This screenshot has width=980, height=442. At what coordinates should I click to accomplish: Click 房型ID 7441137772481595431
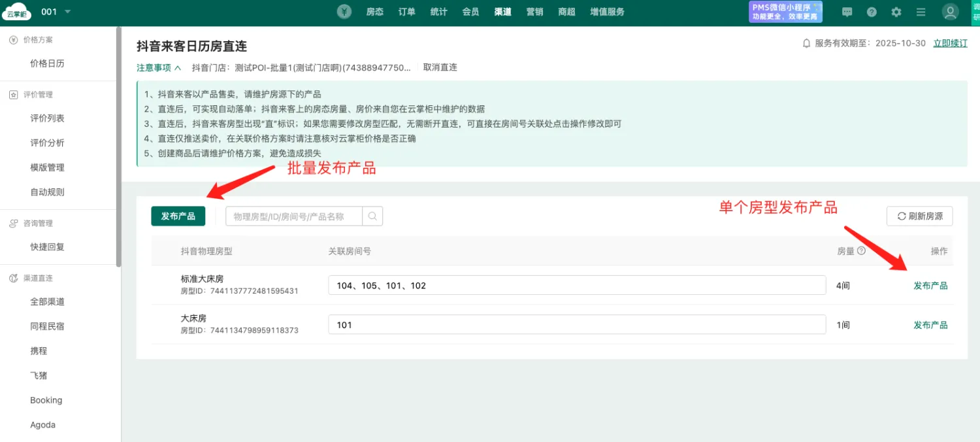pos(240,291)
